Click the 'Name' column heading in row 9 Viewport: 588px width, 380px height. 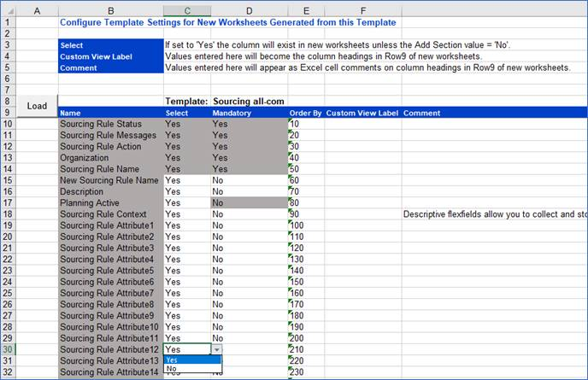tap(111, 113)
